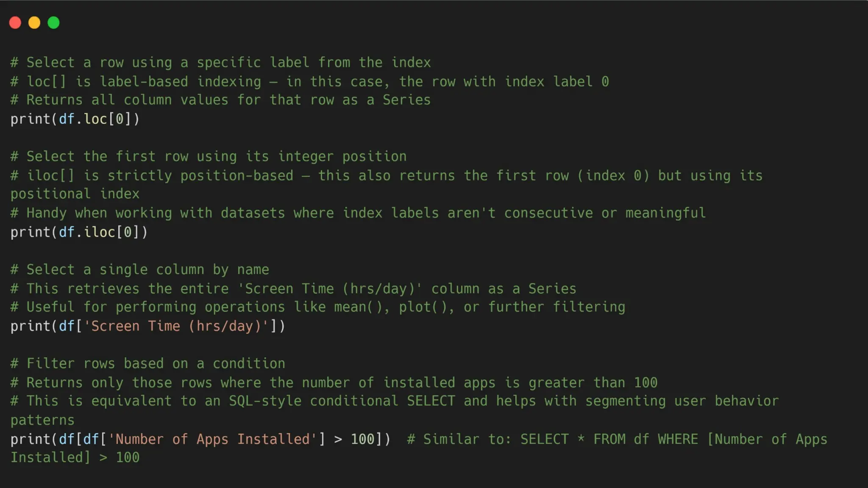Click the comment 'iloc[] is strictly position-based'
The image size is (868, 488).
point(387,185)
